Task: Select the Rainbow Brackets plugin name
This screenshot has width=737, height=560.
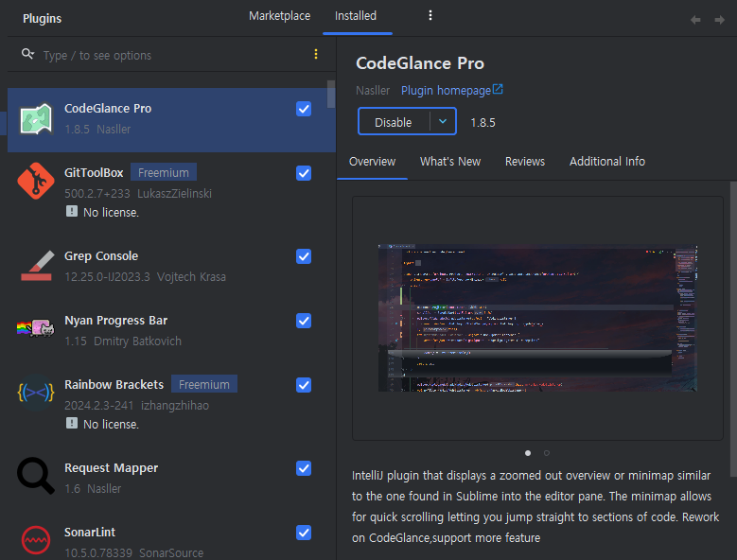Action: 114,385
